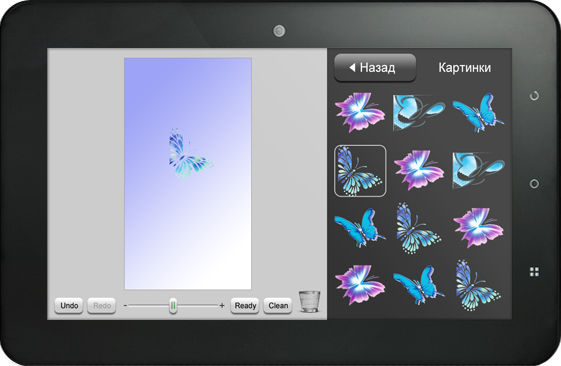This screenshot has width=561, height=366.
Task: Click the Clean button
Action: [278, 306]
